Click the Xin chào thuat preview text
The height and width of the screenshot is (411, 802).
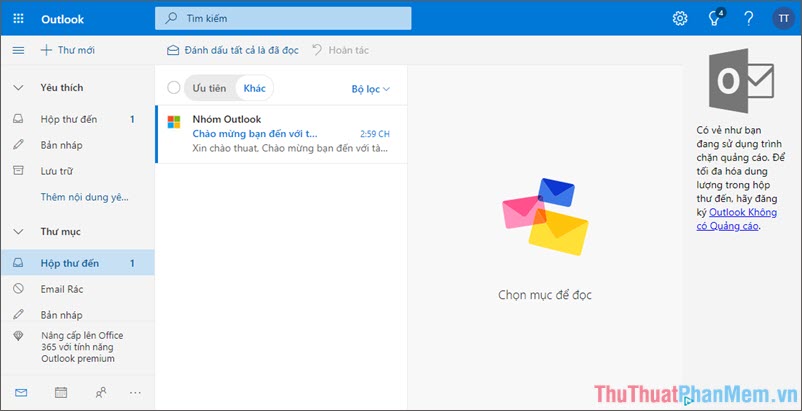click(x=290, y=149)
